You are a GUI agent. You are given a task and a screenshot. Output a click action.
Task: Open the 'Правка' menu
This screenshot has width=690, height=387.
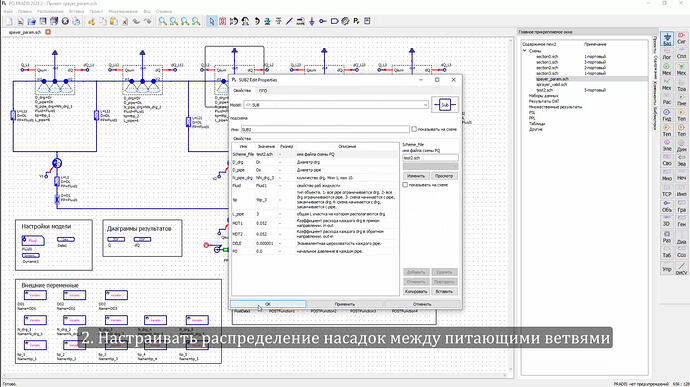pos(25,11)
